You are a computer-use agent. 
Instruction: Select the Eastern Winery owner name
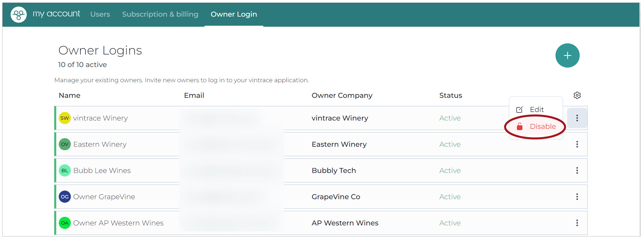100,144
